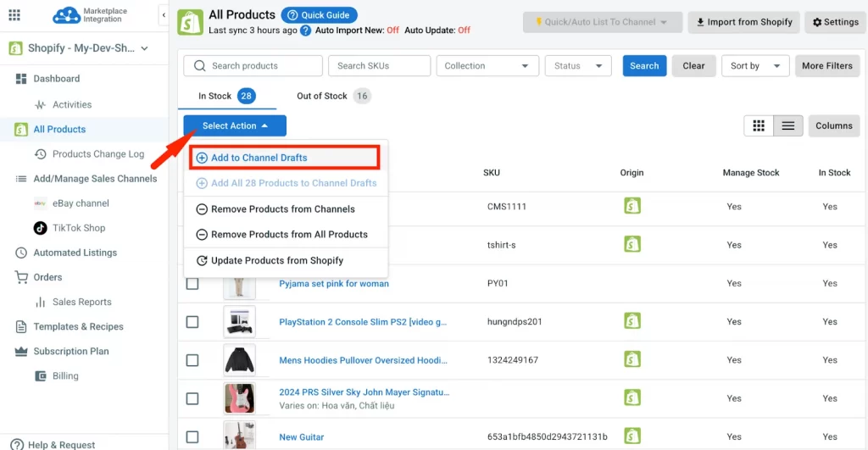Click Shopify origin icon for Mens Hoodies row

[632, 359]
